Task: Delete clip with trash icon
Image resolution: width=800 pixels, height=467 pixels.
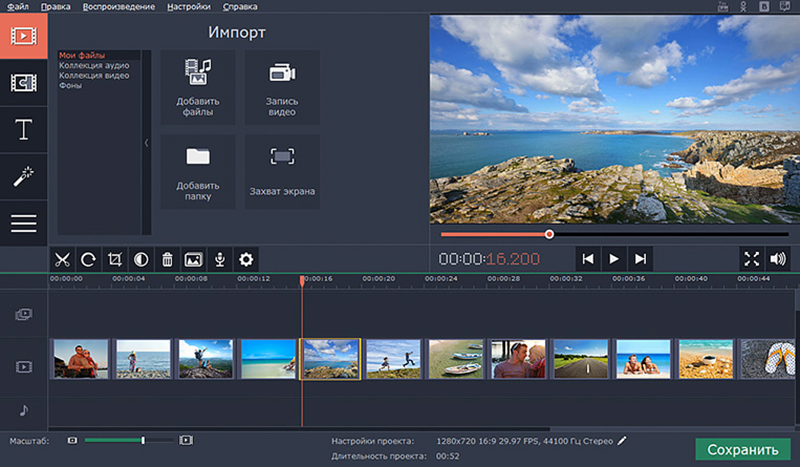Action: pyautogui.click(x=167, y=259)
